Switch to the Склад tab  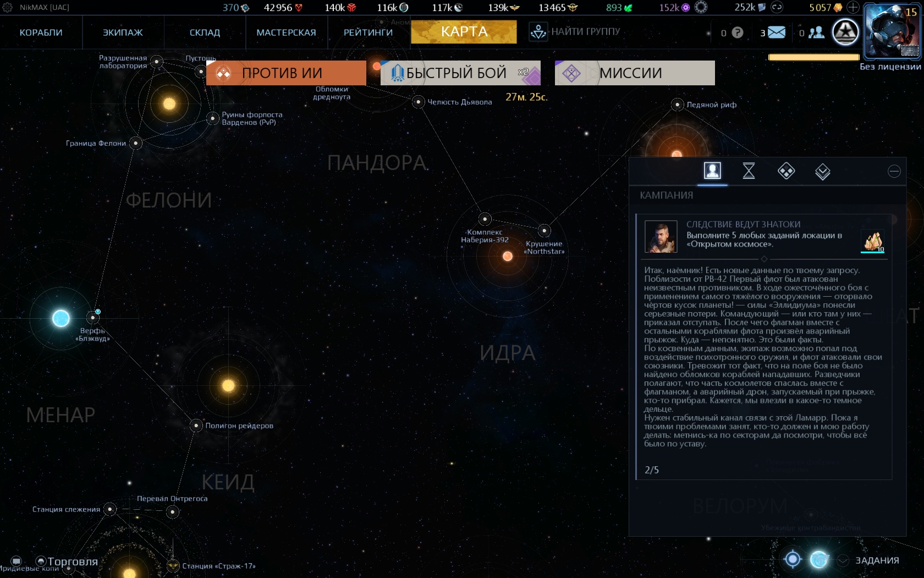pos(205,32)
